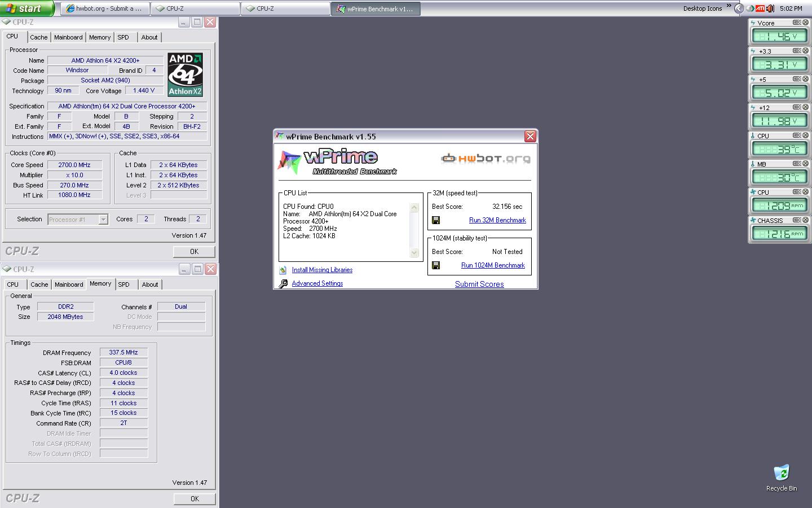The width and height of the screenshot is (812, 508).
Task: Expand hidden system tray icons arrow
Action: coord(739,8)
